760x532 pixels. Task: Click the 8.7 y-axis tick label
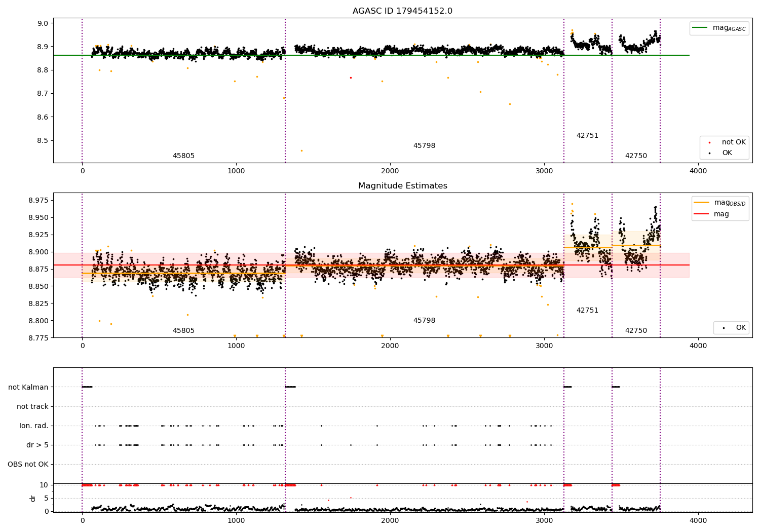[43, 94]
